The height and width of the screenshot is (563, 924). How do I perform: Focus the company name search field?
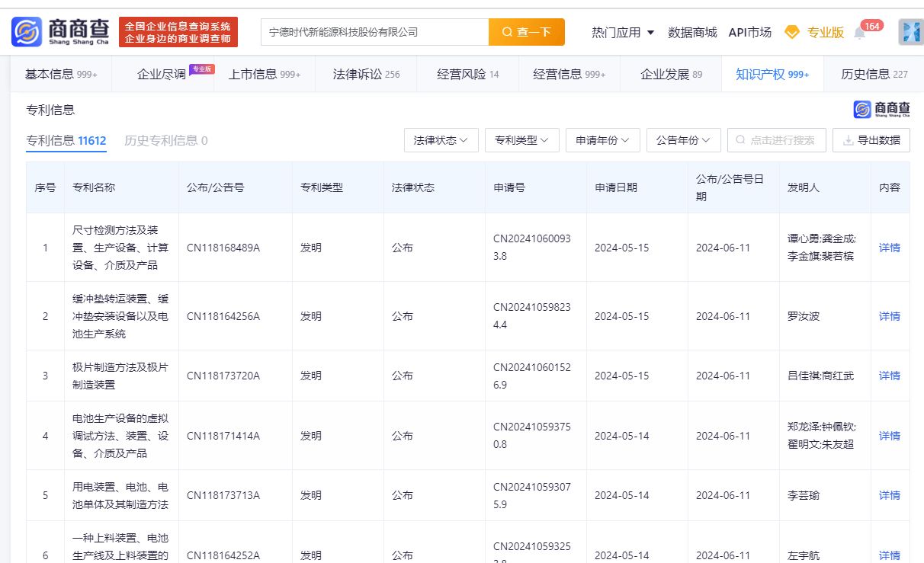click(x=374, y=32)
